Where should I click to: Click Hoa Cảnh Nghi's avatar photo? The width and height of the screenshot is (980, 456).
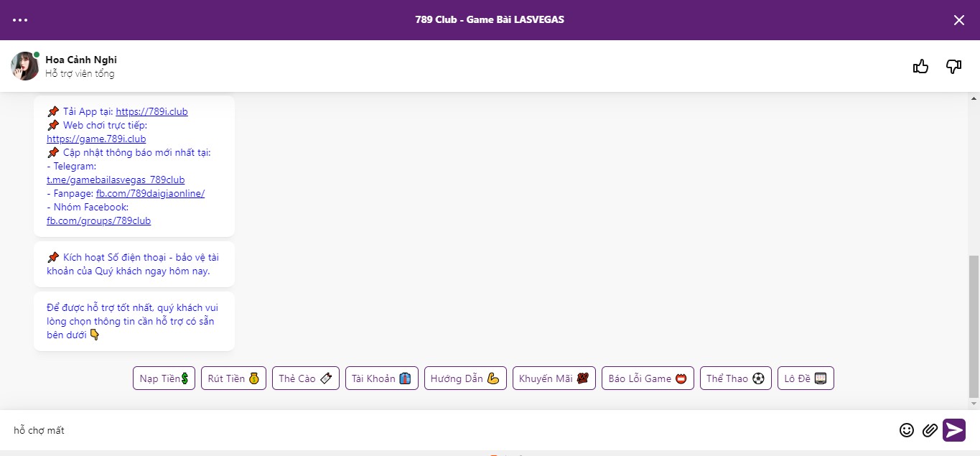coord(24,66)
